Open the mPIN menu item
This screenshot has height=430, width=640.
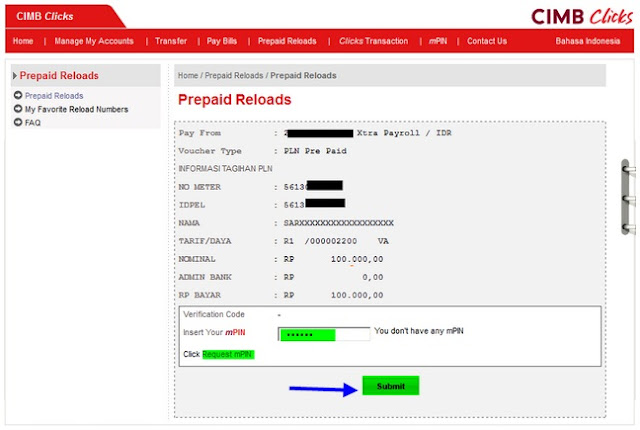(438, 41)
